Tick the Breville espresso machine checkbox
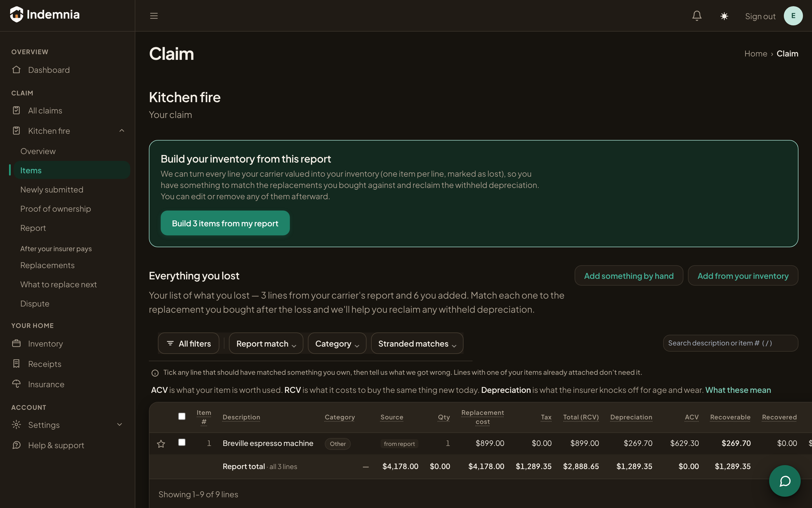This screenshot has width=812, height=508. point(182,442)
